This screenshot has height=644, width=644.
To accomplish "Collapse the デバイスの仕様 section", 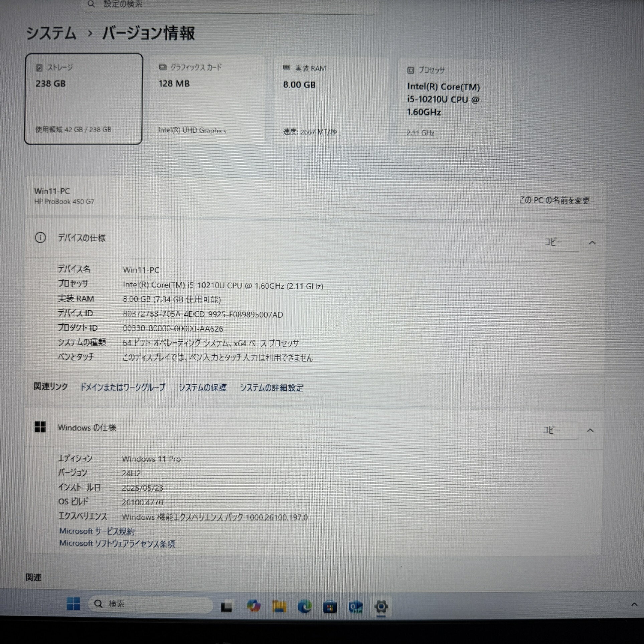I will [x=592, y=243].
